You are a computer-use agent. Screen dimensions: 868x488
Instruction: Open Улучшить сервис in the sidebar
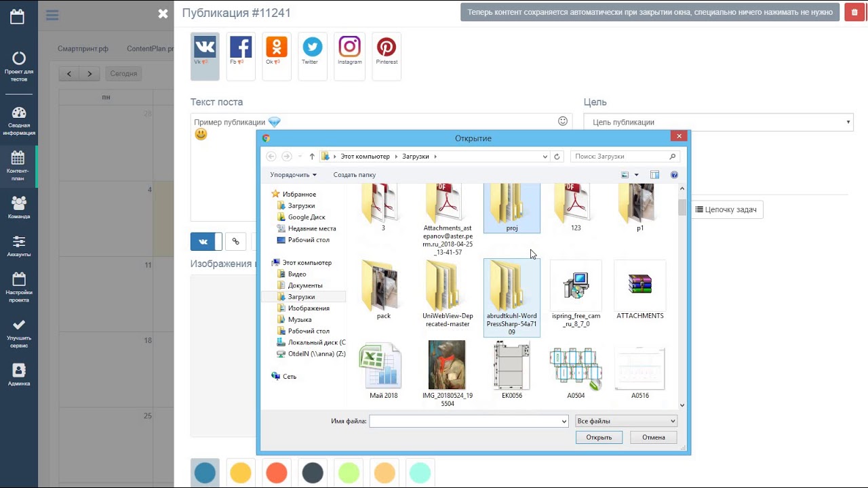pyautogui.click(x=19, y=333)
